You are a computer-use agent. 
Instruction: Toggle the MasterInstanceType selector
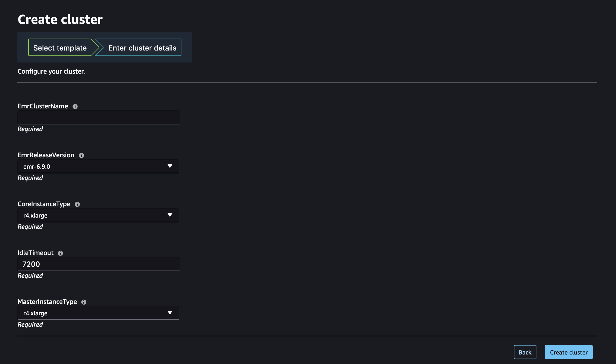click(x=170, y=312)
